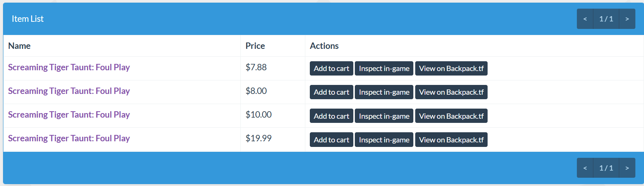Inspect the $8.00 item in-game

click(x=384, y=92)
